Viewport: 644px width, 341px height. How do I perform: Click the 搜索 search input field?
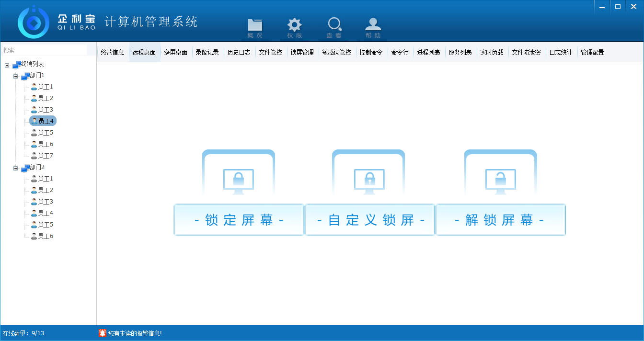coord(44,50)
